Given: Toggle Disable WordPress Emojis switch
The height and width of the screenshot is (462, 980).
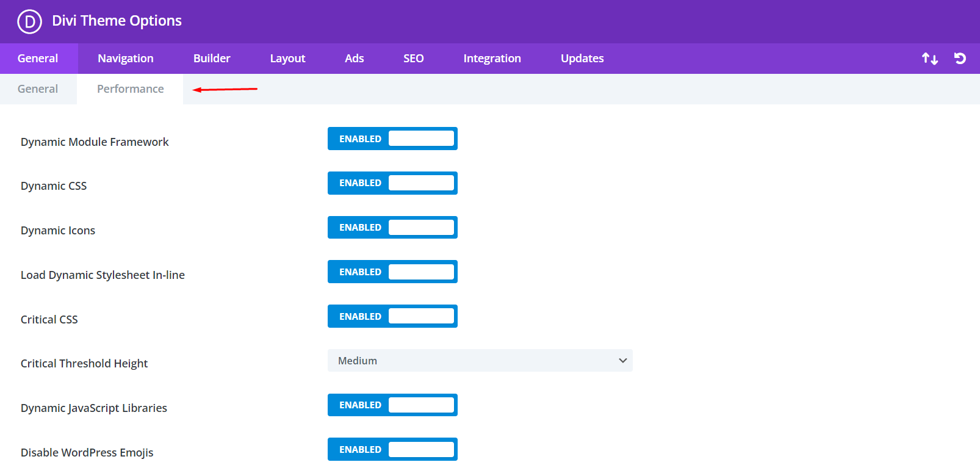Looking at the screenshot, I should tap(392, 449).
